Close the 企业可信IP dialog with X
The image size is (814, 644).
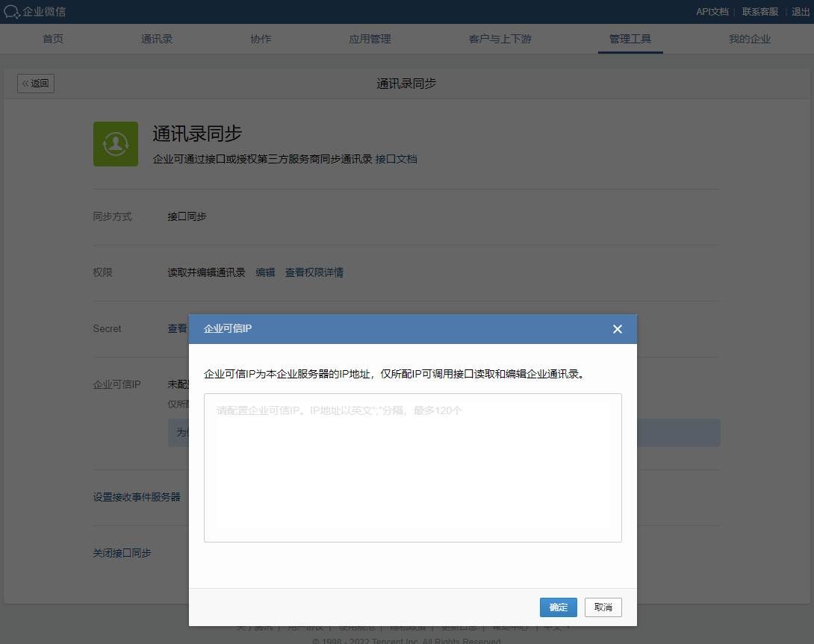(x=617, y=329)
